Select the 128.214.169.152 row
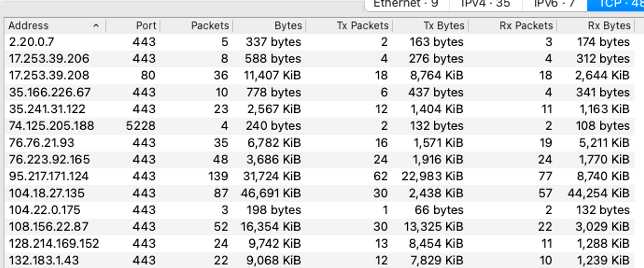The image size is (644, 268). (x=54, y=244)
